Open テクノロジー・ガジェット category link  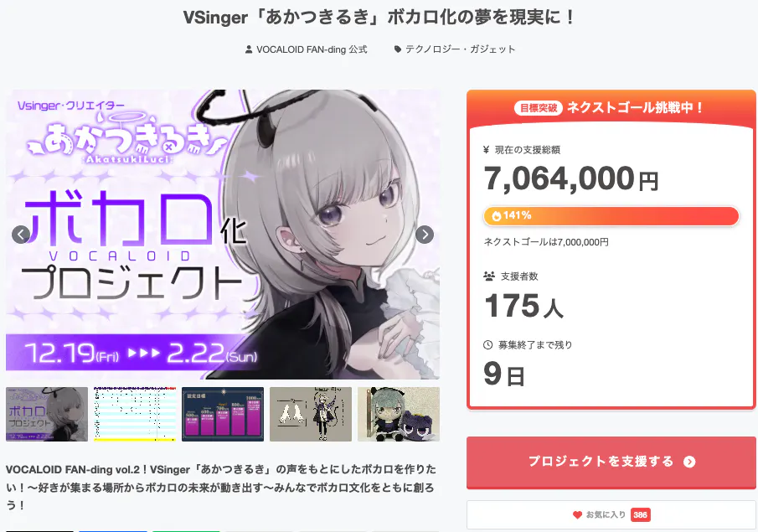point(460,49)
